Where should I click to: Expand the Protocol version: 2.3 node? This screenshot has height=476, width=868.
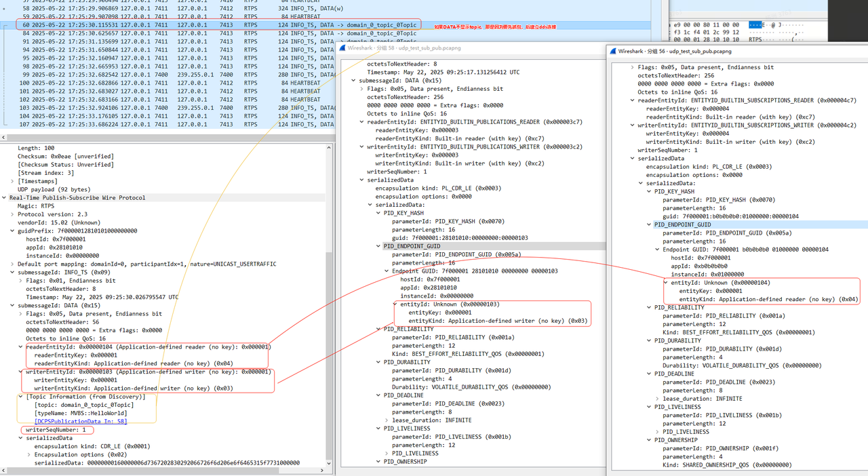point(12,214)
